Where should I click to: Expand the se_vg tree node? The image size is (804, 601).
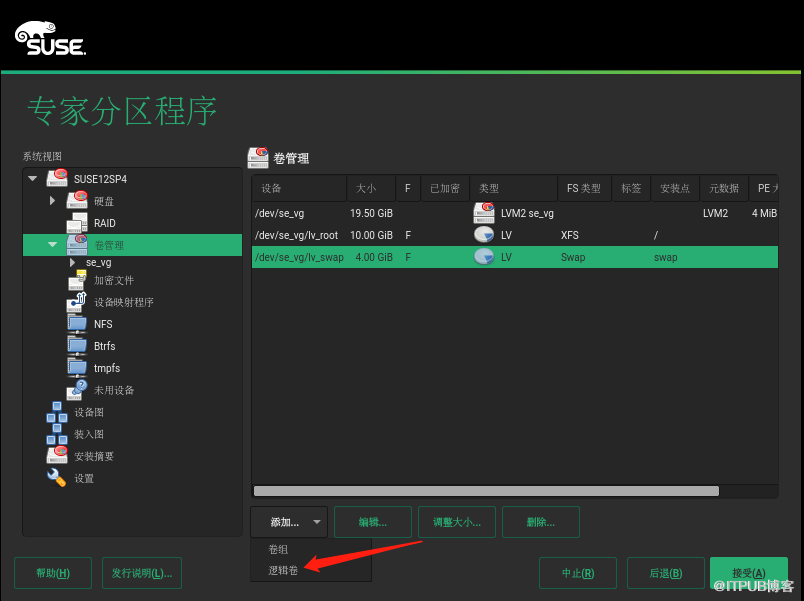coord(72,263)
